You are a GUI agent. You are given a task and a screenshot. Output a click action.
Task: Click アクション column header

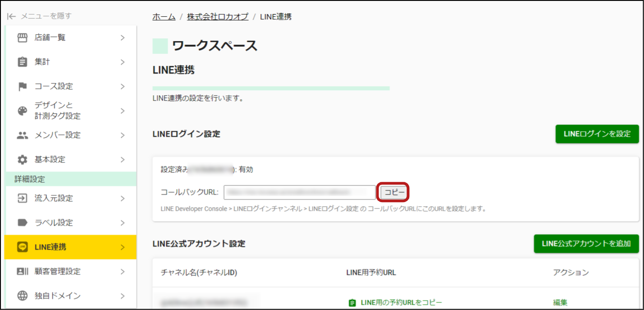571,273
